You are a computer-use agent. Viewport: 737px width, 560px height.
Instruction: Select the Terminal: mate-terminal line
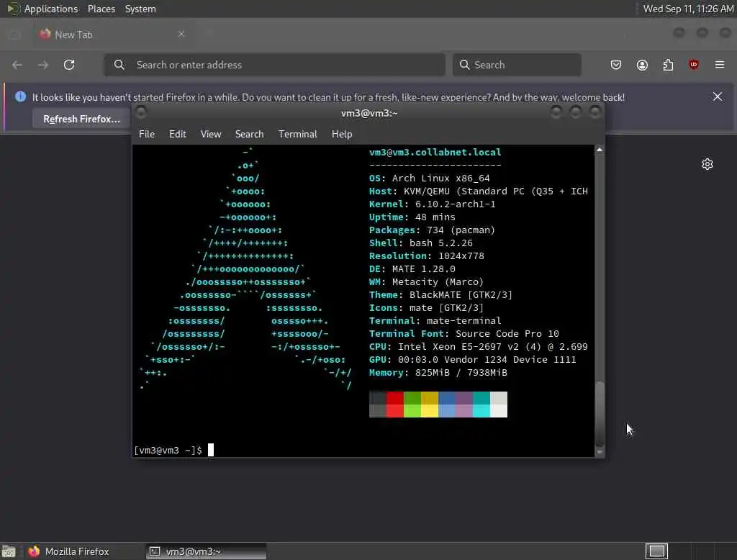pyautogui.click(x=435, y=321)
